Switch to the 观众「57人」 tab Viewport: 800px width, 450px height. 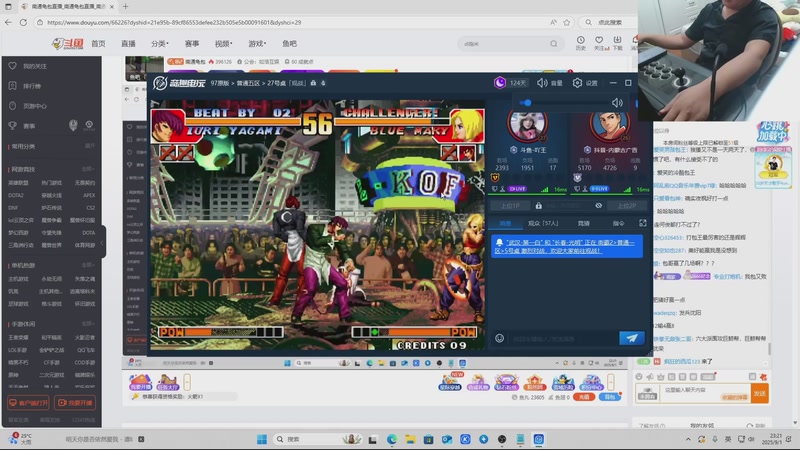click(x=543, y=223)
